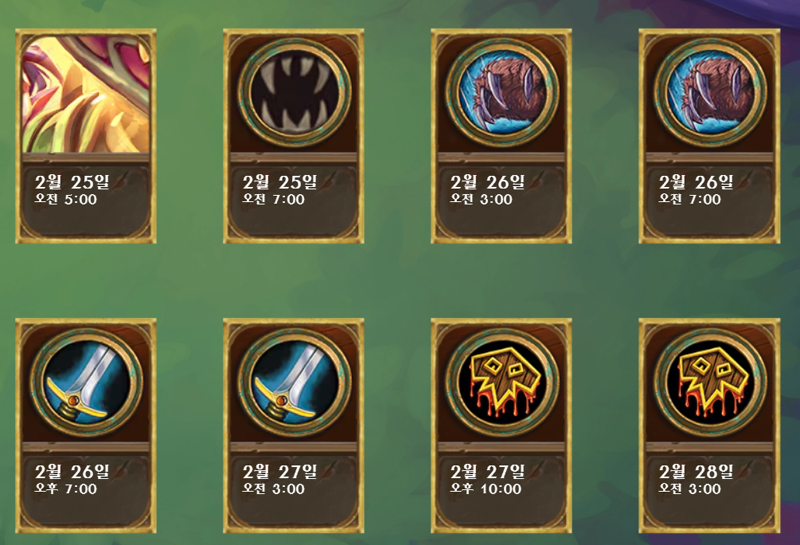Select the bear claw icon above 2월 26일 오전 7:00

coord(710,93)
